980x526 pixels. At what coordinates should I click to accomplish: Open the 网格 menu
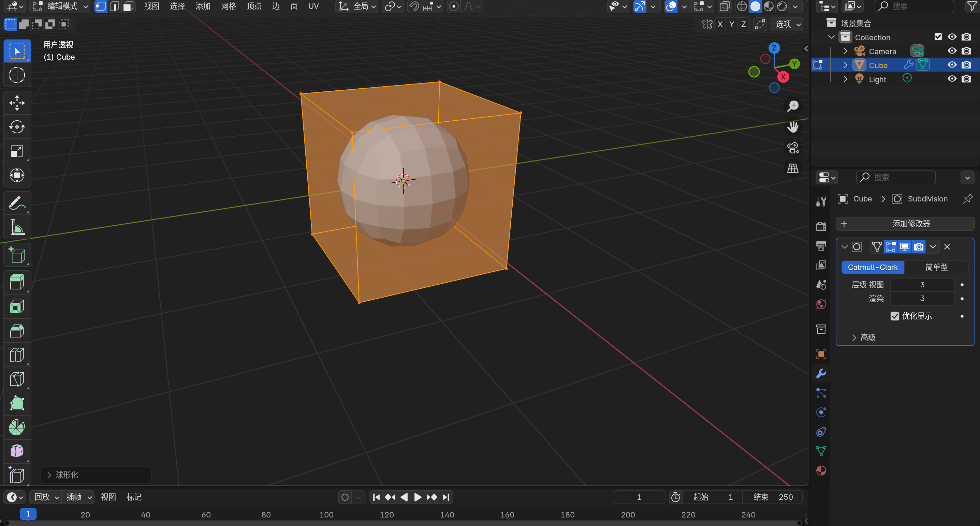228,6
